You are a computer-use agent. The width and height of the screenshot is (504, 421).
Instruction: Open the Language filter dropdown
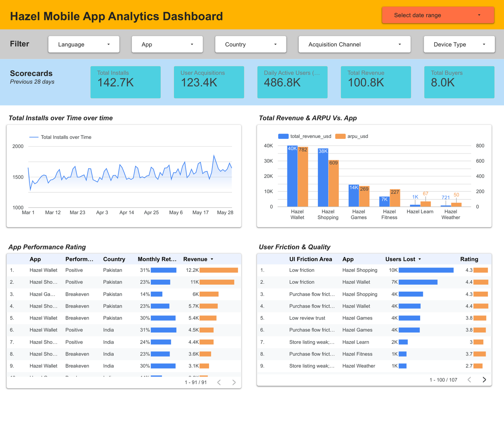click(84, 44)
